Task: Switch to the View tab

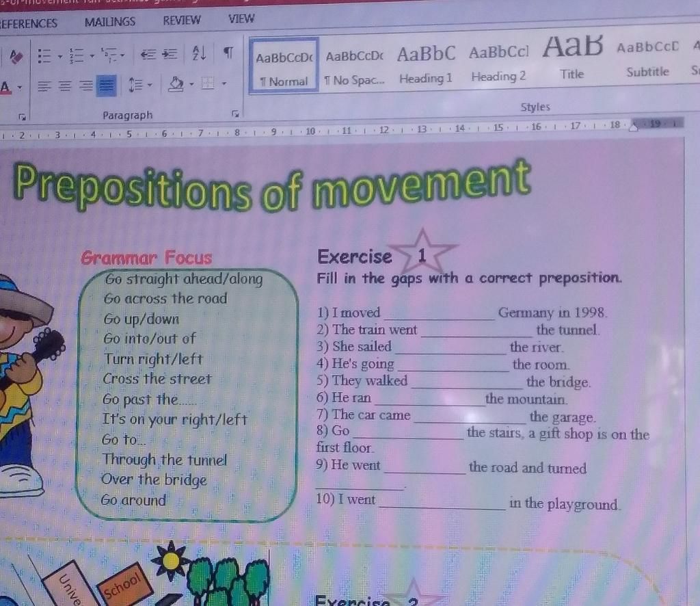Action: pyautogui.click(x=241, y=18)
